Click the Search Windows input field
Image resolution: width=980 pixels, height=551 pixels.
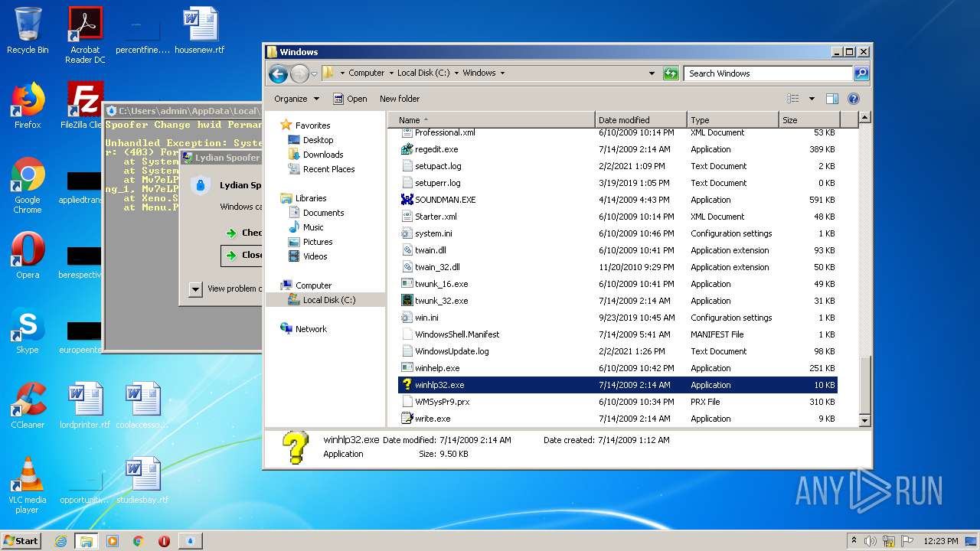click(768, 73)
